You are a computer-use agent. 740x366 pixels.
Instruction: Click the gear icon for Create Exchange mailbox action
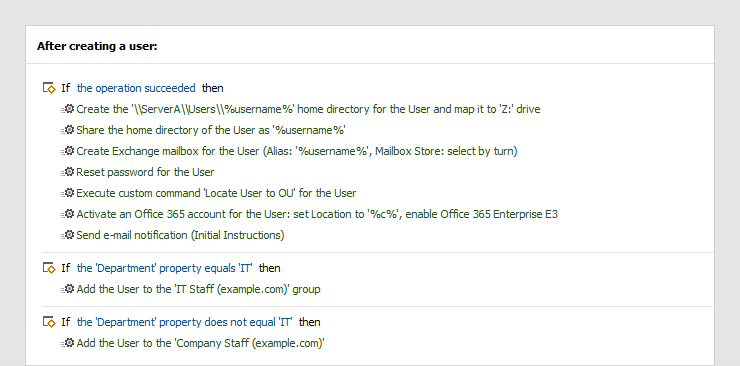pos(69,151)
